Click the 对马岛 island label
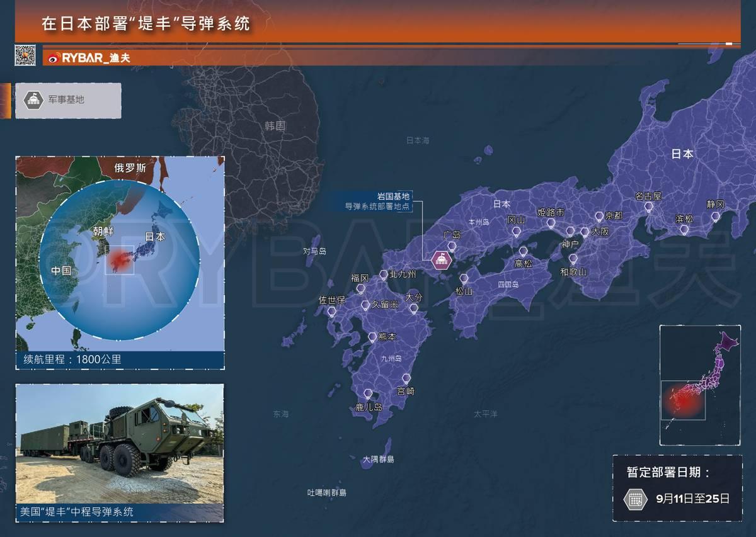Screen dimensions: 756x537 [315, 251]
